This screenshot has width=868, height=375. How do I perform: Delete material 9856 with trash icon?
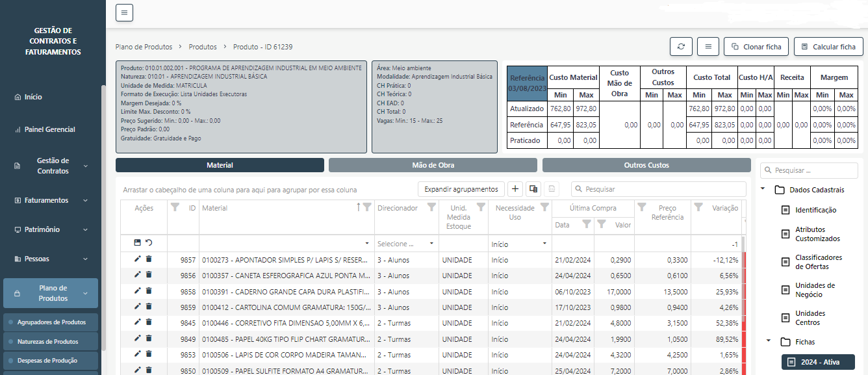[149, 275]
